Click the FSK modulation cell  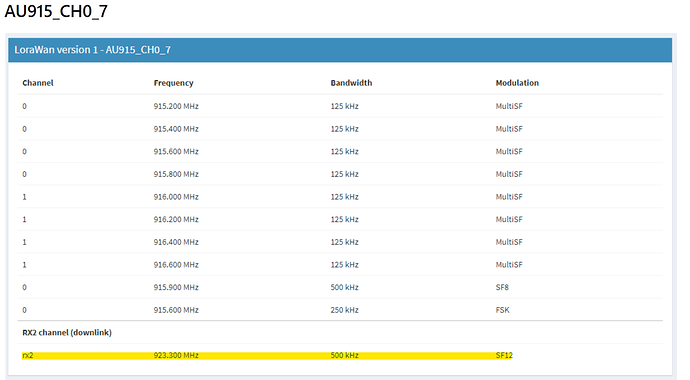pos(503,310)
